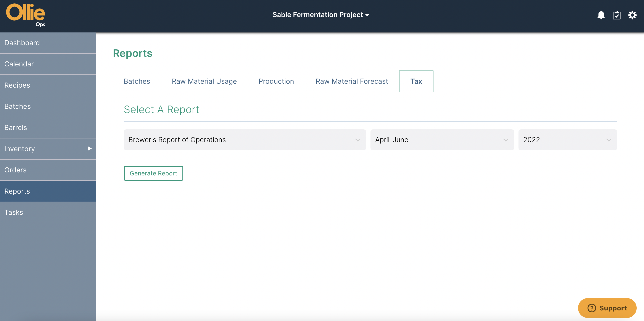Go to Recipes in the sidebar
This screenshot has height=321, width=644.
17,85
